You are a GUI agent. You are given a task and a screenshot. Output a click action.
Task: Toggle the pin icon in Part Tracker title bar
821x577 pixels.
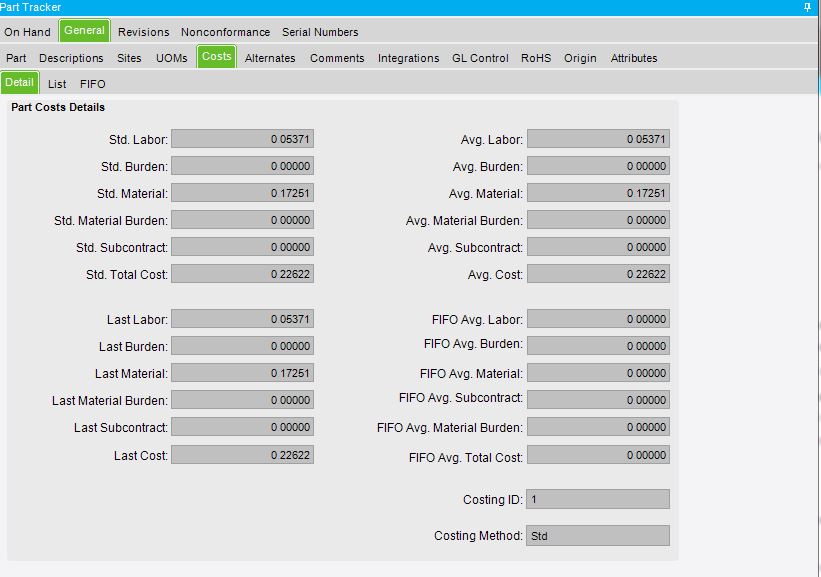[807, 7]
